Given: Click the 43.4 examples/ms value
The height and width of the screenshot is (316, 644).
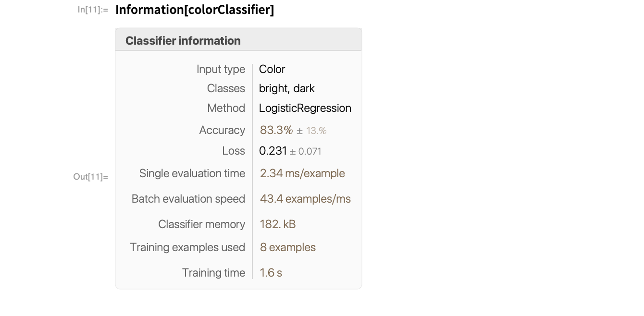Looking at the screenshot, I should coord(305,199).
